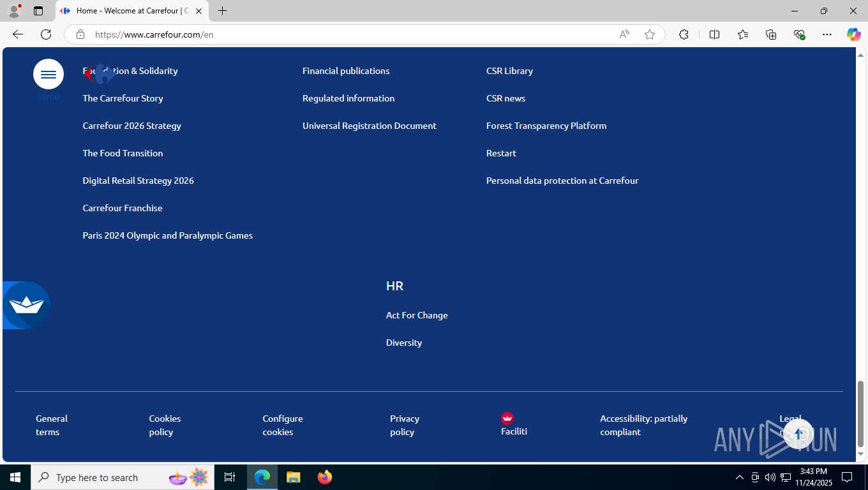
Task: Open Cookies policy footer link
Action: coord(165,425)
